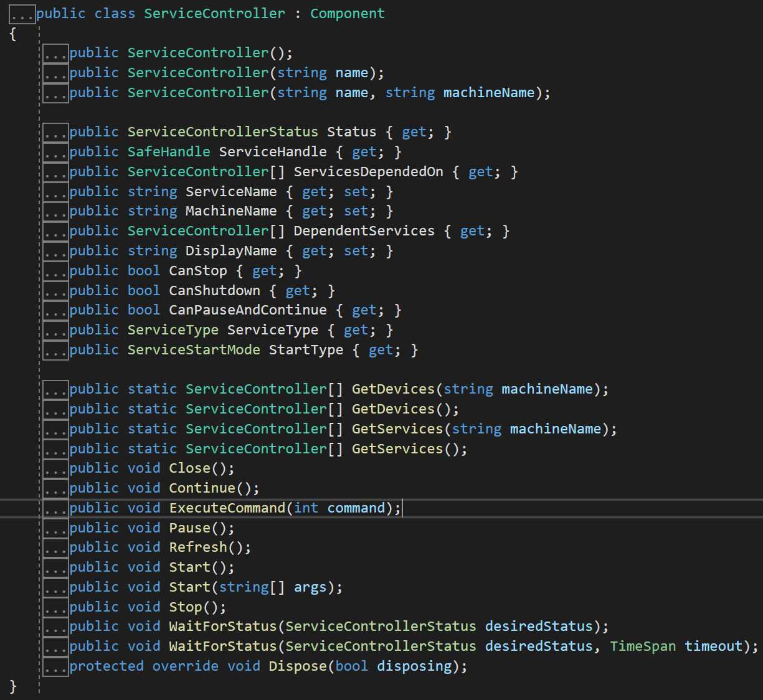Click the DependentServices property name
The width and height of the screenshot is (763, 700).
point(364,231)
